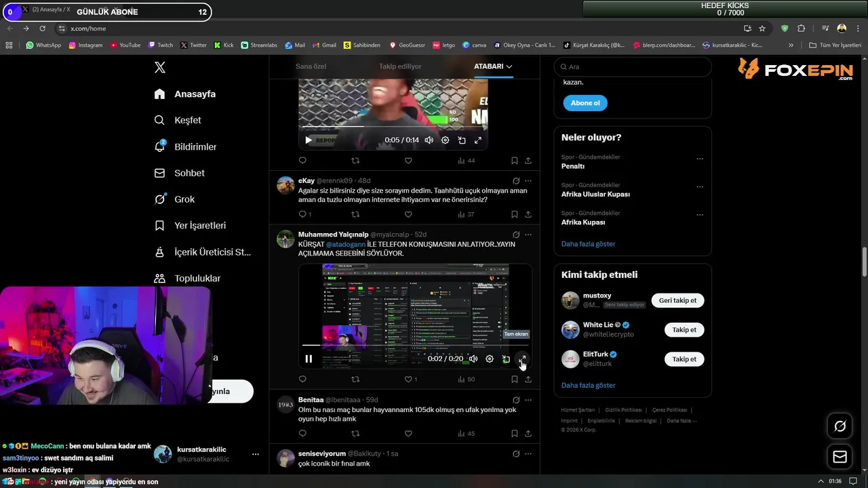Click the X logo in the sidebar
Screen dimensions: 868x488
(x=160, y=67)
